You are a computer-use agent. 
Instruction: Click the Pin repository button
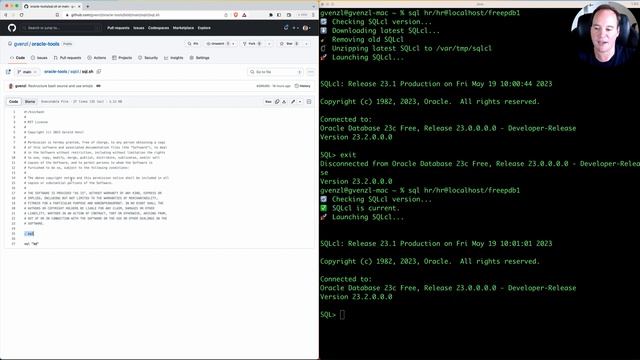[193, 44]
